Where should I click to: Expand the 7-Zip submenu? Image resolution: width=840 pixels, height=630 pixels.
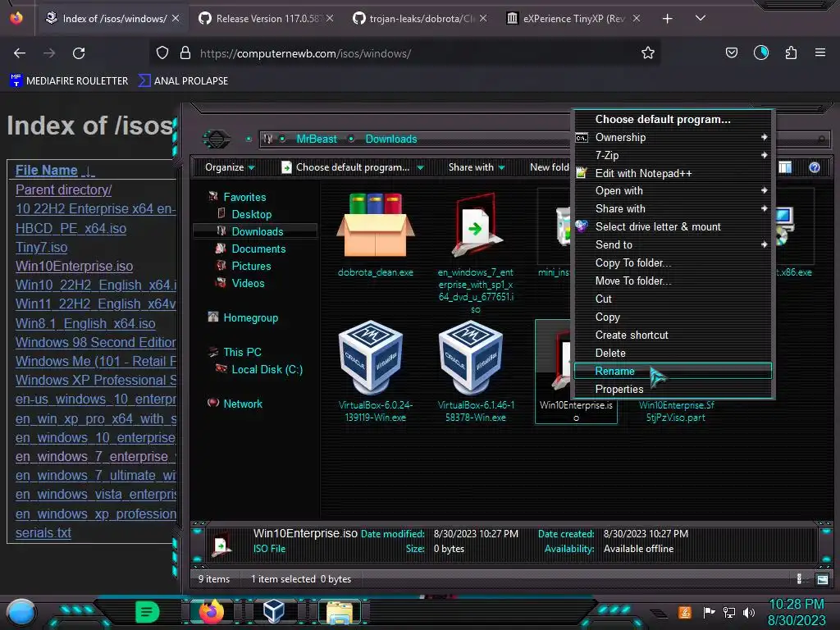[673, 155]
